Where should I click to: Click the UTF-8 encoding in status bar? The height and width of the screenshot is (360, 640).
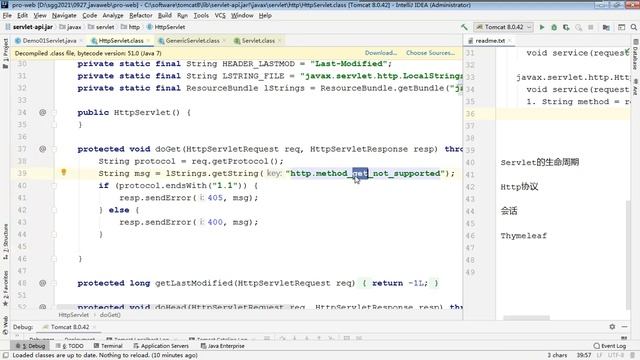(616, 356)
